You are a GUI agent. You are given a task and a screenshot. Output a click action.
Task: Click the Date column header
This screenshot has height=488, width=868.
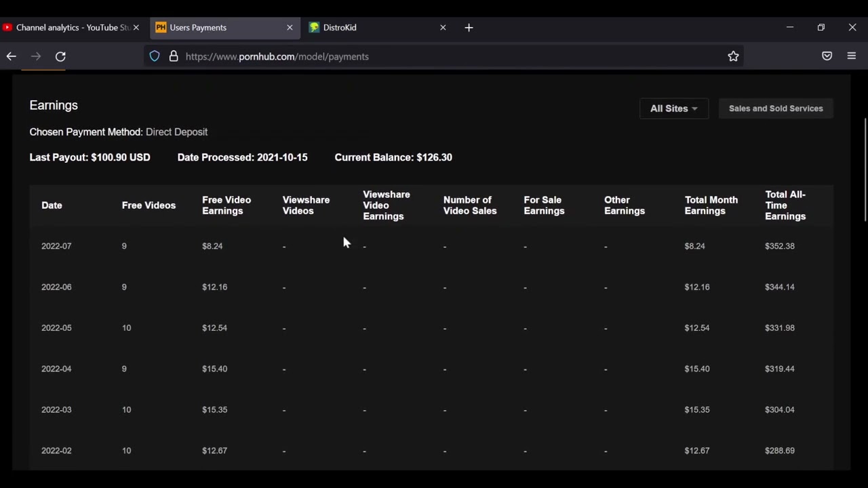click(x=52, y=205)
